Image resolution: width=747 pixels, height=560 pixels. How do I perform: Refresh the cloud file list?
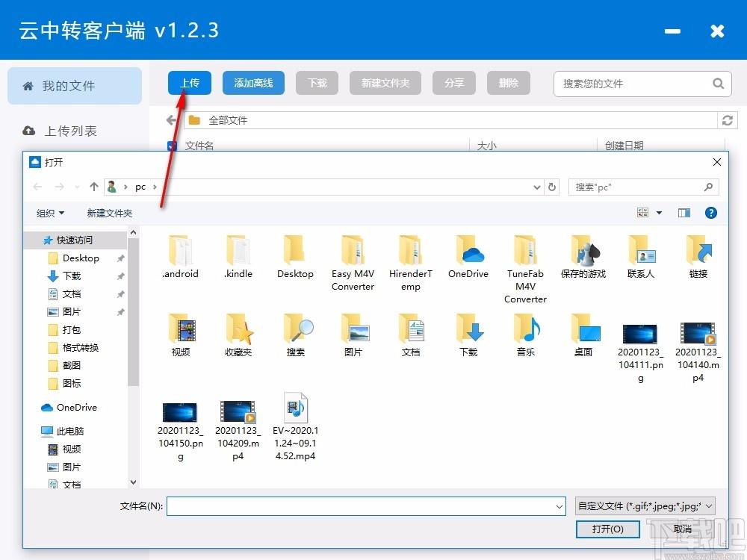tap(727, 120)
